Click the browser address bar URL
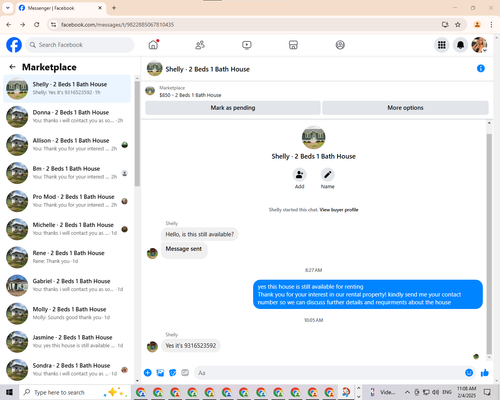 click(117, 25)
